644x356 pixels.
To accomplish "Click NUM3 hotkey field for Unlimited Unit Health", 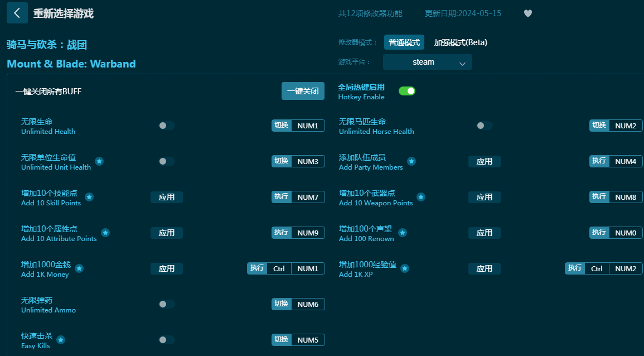I will pos(308,162).
